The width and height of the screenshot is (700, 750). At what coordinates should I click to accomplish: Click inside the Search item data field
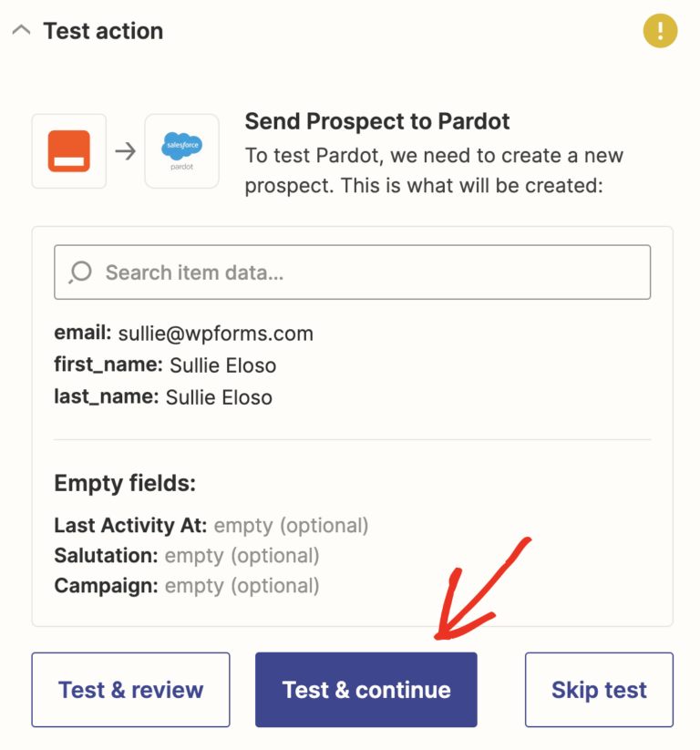pos(353,272)
